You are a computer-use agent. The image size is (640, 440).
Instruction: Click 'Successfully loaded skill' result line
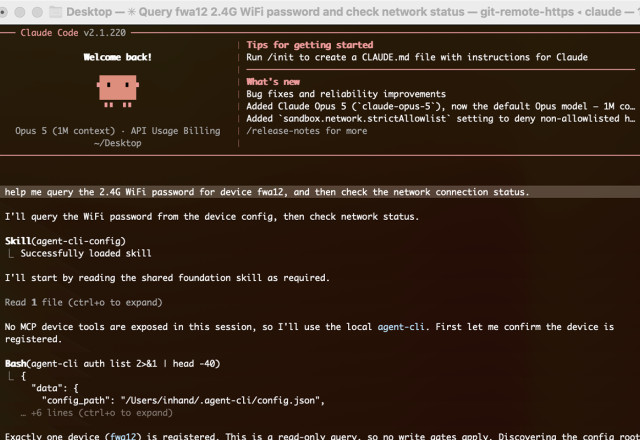click(86, 253)
